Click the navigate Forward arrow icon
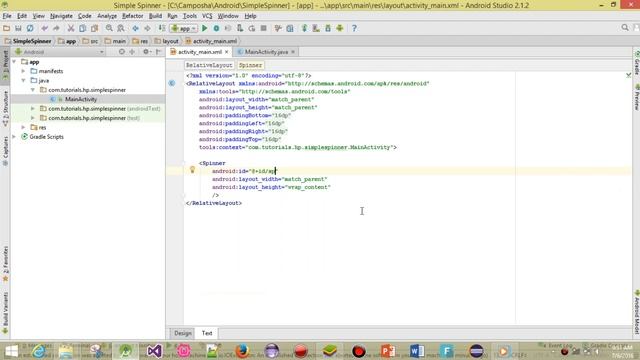The image size is (640, 360). (147, 28)
